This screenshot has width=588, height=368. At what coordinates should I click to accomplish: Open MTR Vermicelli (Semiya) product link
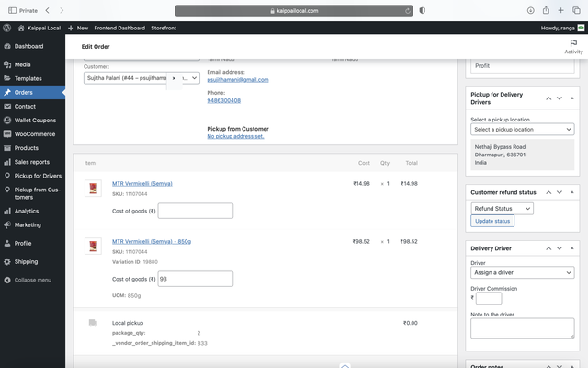click(x=142, y=184)
